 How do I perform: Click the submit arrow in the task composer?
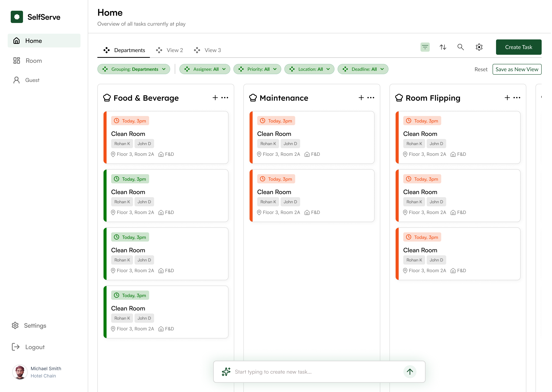point(410,372)
